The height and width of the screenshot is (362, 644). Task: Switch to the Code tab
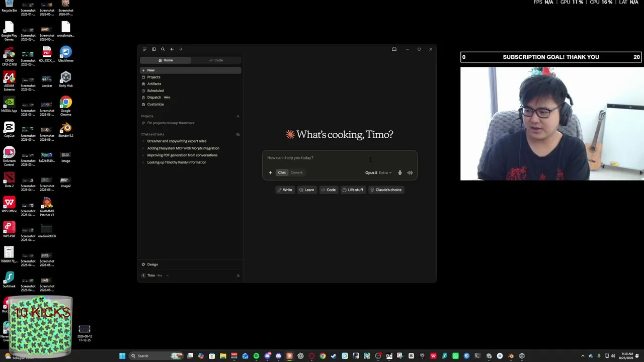216,60
